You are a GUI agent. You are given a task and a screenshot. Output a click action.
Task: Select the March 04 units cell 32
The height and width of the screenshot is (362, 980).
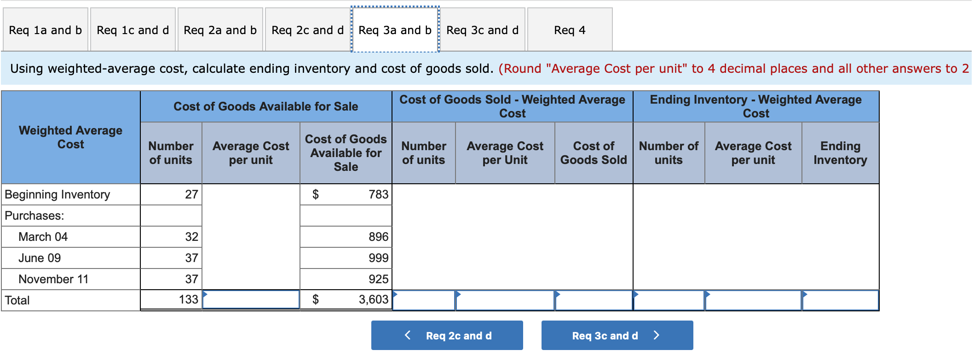click(x=171, y=237)
